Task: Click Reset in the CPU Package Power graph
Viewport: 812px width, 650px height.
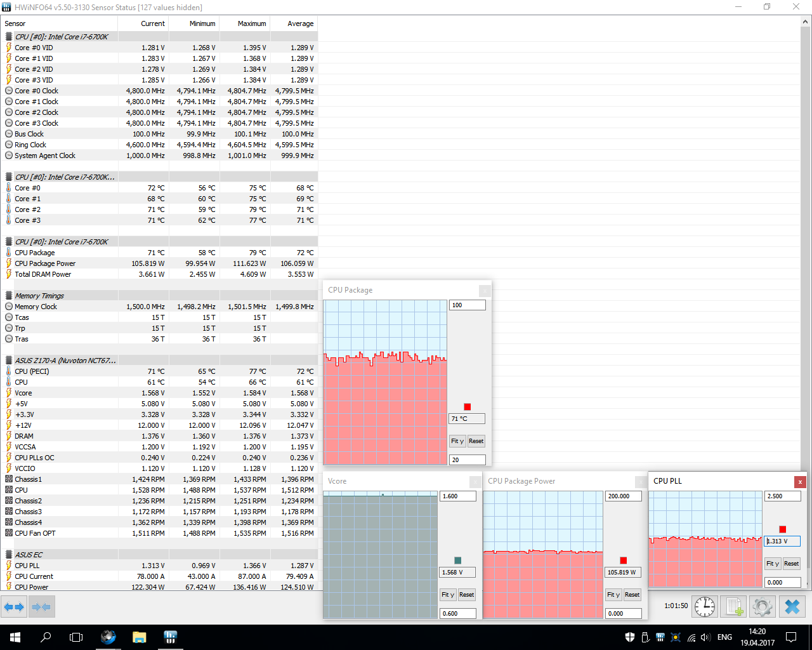Action: coord(632,595)
